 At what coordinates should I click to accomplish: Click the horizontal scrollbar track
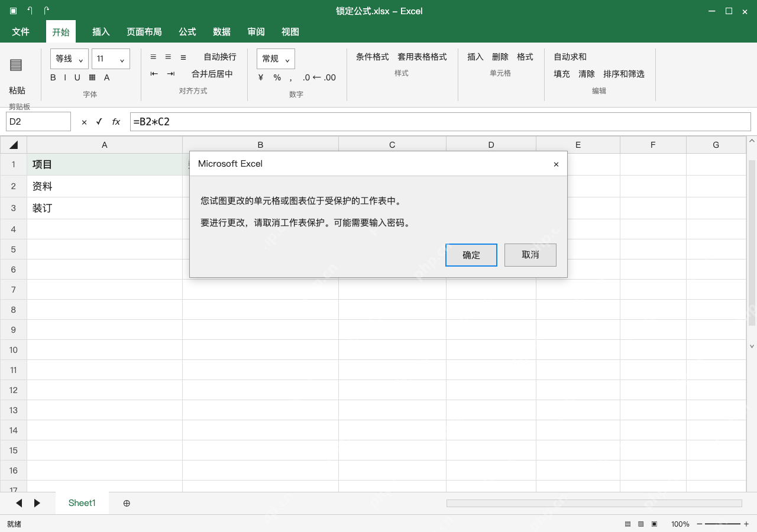pos(594,503)
